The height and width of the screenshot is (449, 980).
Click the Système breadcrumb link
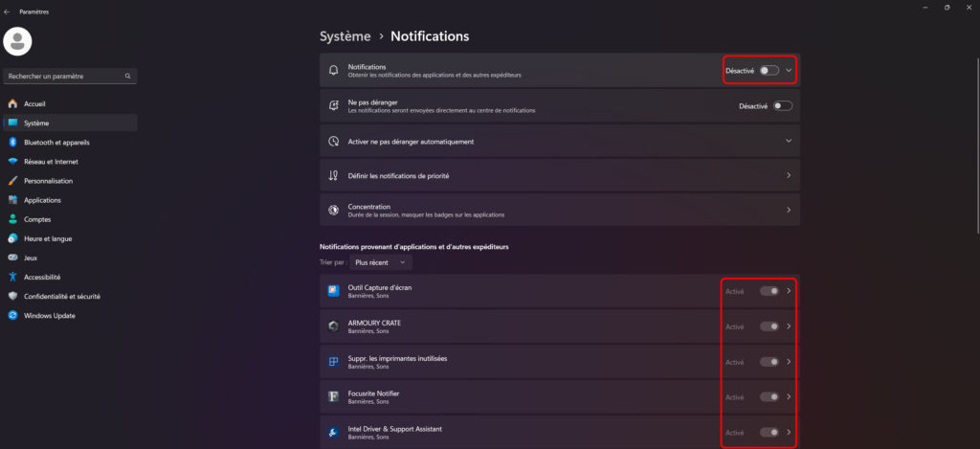pos(345,36)
